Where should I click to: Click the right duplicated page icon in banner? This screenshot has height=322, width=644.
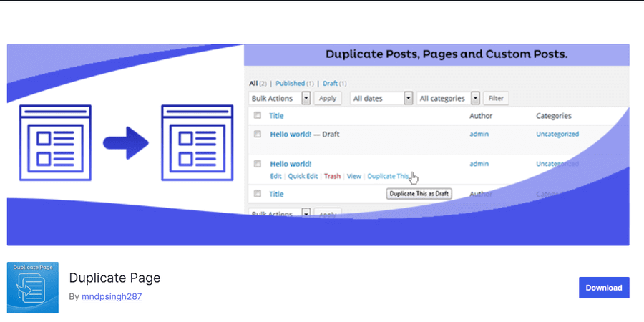pyautogui.click(x=197, y=142)
